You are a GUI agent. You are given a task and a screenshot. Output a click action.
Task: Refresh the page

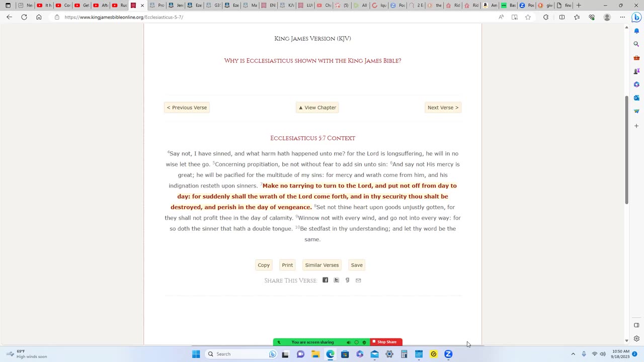(24, 17)
